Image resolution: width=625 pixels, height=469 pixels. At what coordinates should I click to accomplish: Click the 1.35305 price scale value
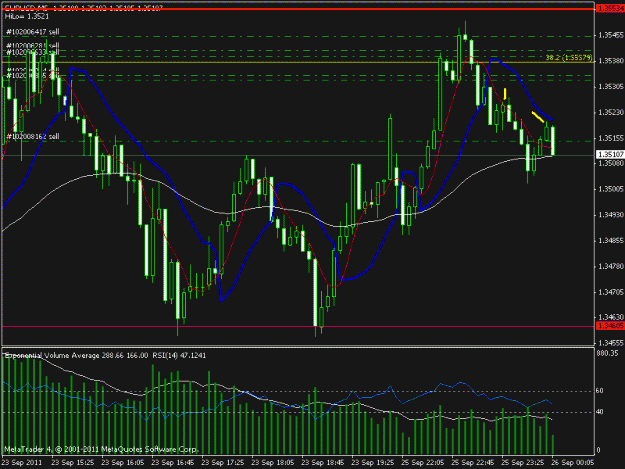click(611, 87)
